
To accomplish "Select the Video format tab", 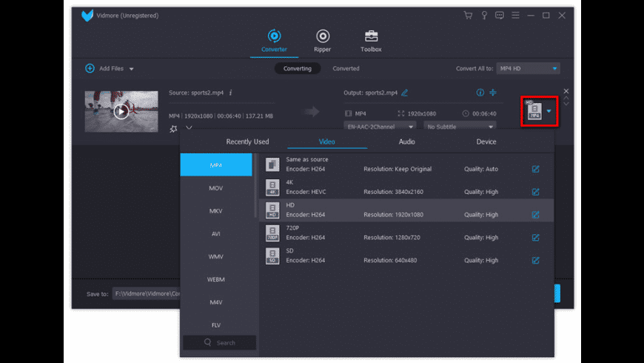I will coord(327,141).
